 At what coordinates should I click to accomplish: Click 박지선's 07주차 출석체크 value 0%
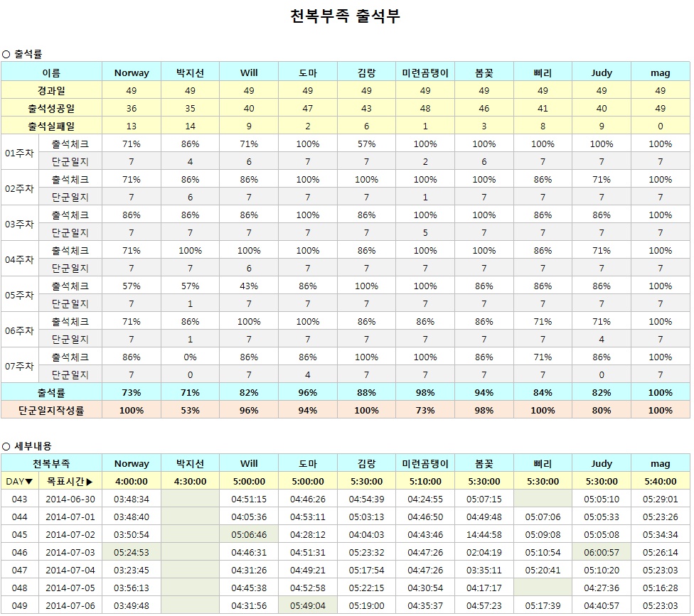190,357
